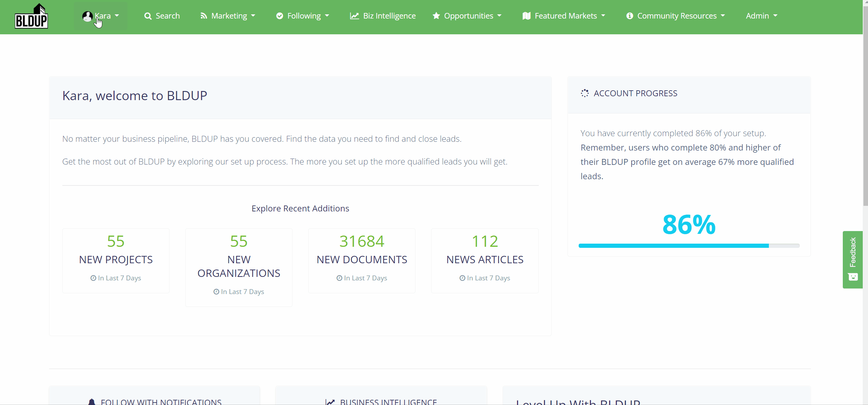The image size is (868, 405).
Task: Open the Search menu item
Action: pos(162,16)
